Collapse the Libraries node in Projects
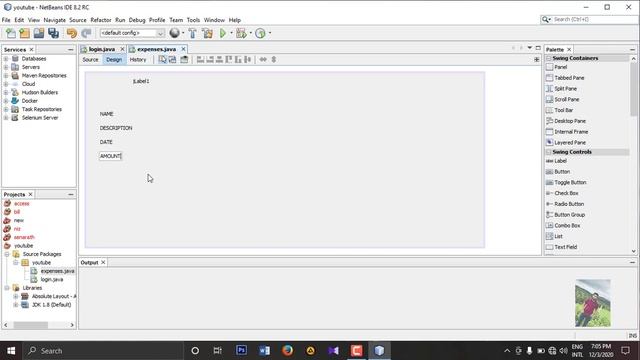 (x=7, y=288)
